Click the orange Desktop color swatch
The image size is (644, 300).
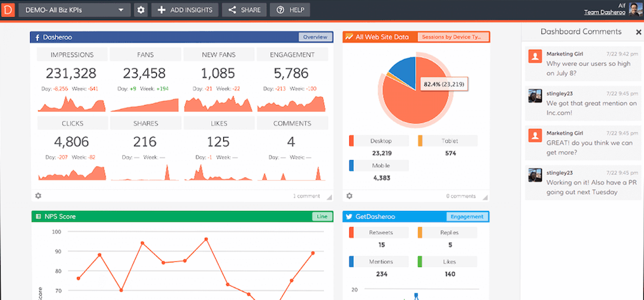(351, 141)
